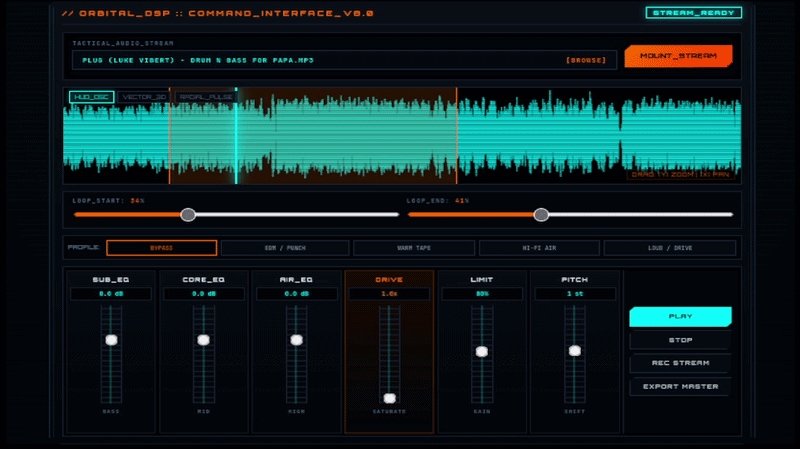Click the CORE_EQ 0.0 dB value readout
The height and width of the screenshot is (449, 800).
coord(204,294)
